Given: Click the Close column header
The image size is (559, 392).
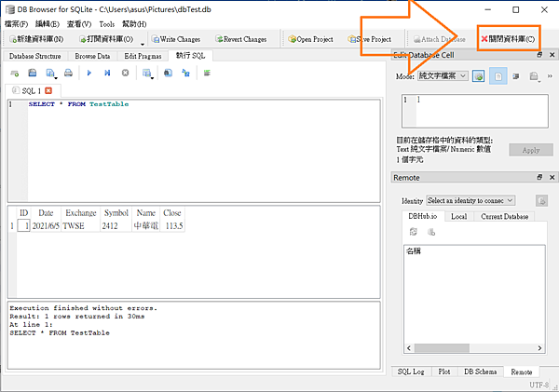Looking at the screenshot, I should click(172, 213).
